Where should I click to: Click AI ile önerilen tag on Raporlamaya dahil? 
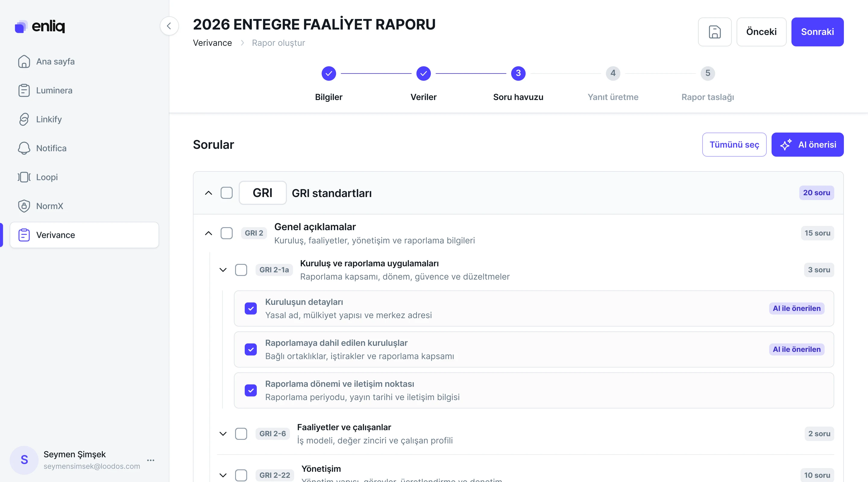[x=797, y=350]
